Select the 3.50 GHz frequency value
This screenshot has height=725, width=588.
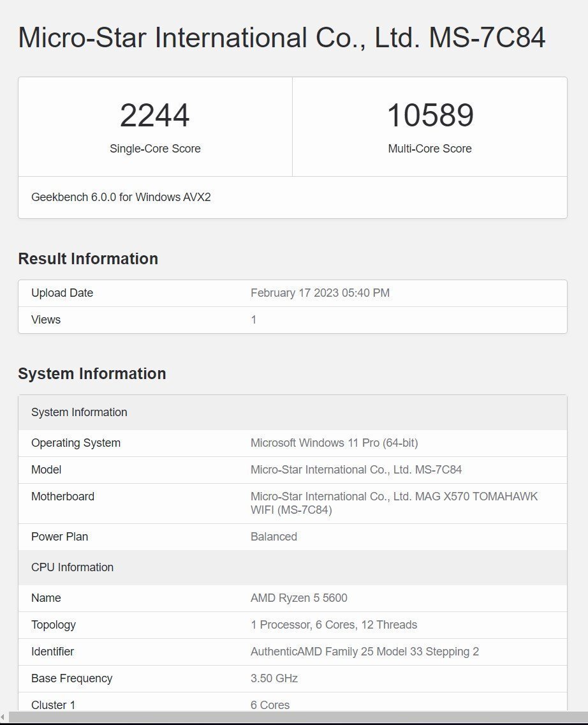274,678
